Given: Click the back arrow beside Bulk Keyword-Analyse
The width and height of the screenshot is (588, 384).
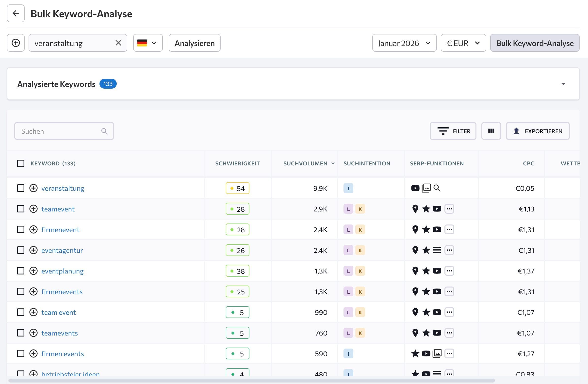Looking at the screenshot, I should click(16, 14).
